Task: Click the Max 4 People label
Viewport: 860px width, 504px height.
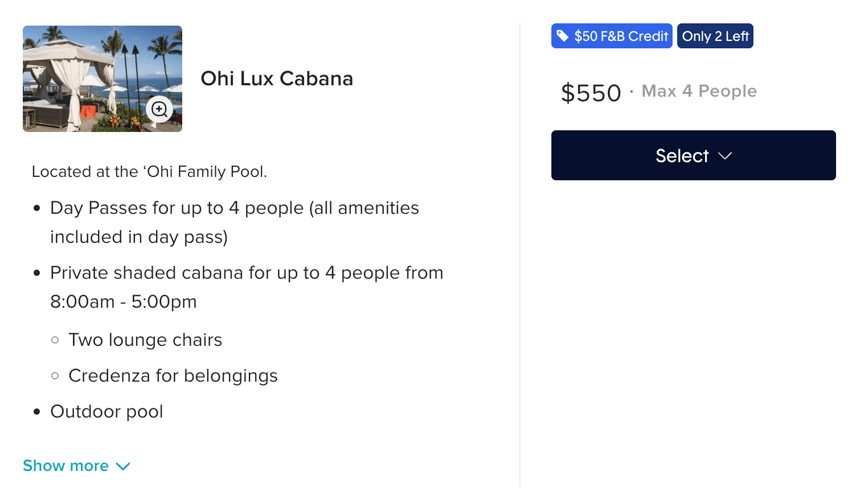Action: [699, 91]
